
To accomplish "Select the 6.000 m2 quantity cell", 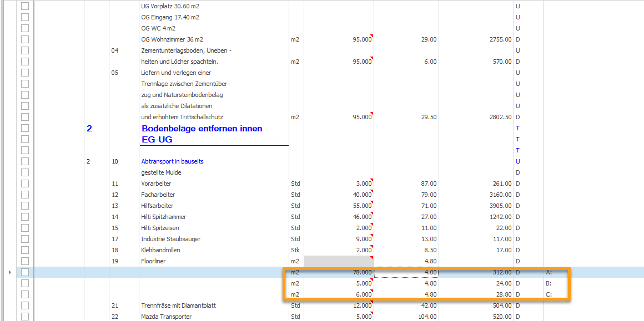I will [339, 294].
